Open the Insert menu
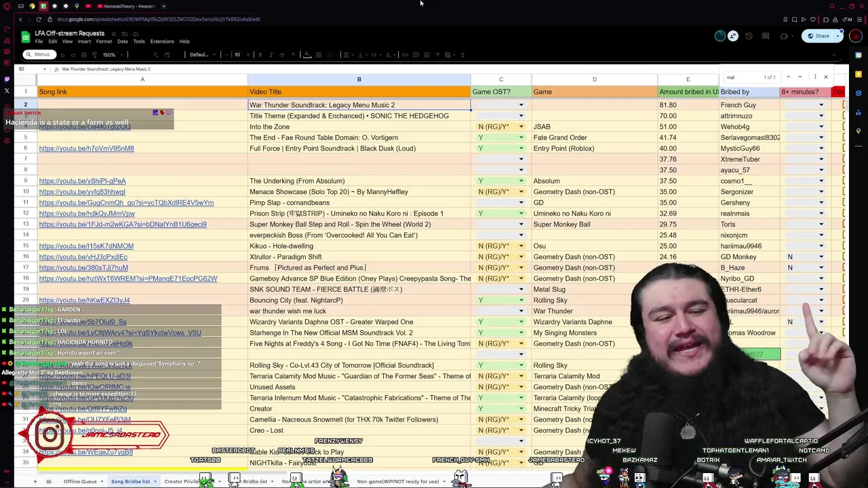The width and height of the screenshot is (868, 488). click(x=84, y=41)
